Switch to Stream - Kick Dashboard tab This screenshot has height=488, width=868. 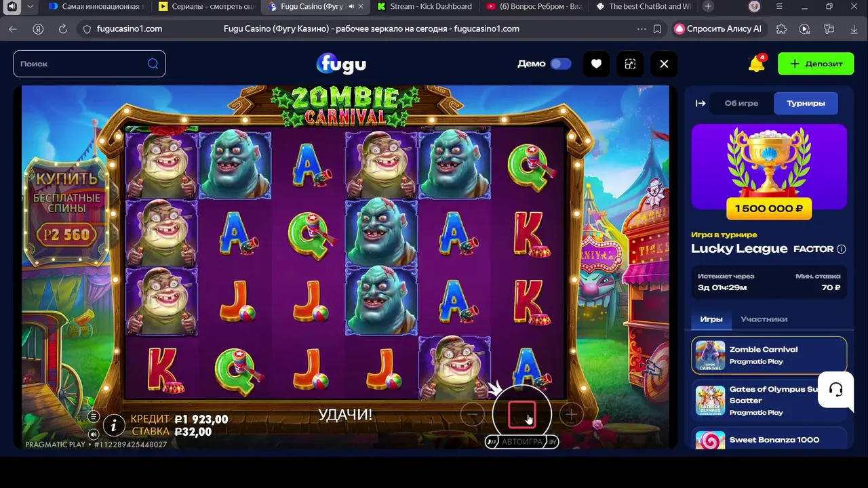425,7
